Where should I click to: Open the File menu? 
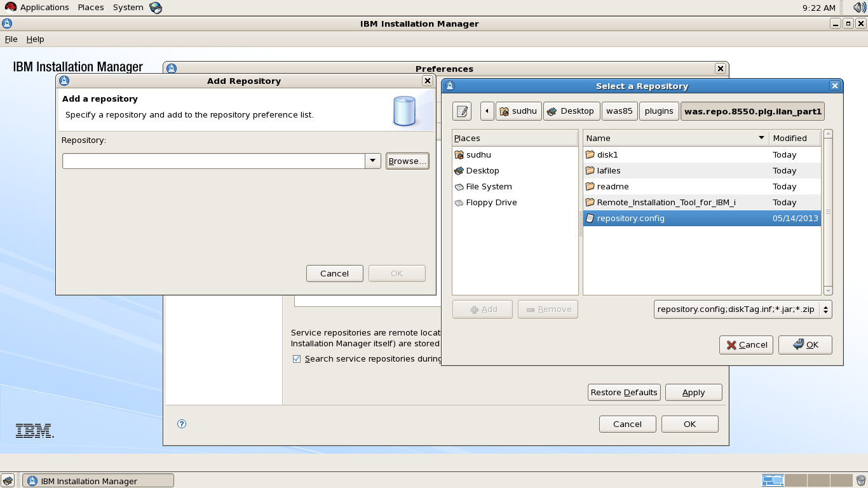click(11, 39)
